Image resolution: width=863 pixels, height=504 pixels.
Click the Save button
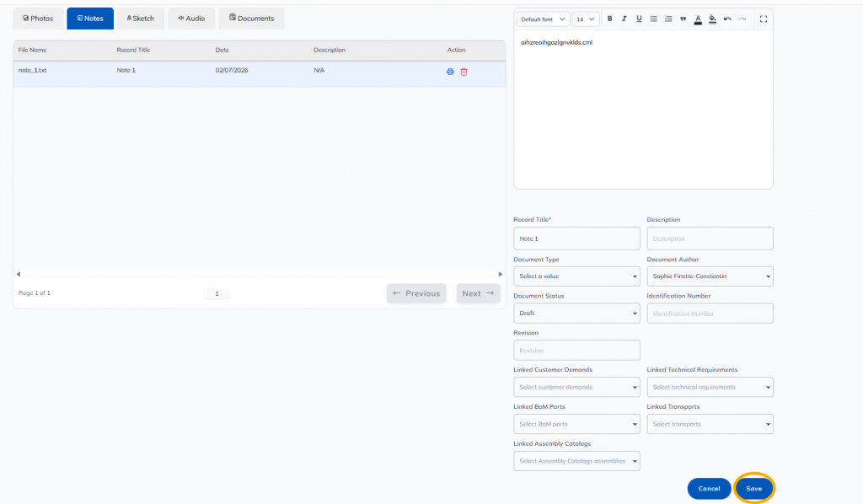tap(754, 489)
